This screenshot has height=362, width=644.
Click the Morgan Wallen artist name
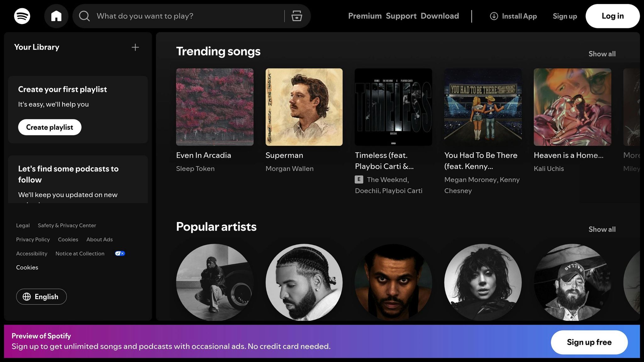[x=289, y=168]
